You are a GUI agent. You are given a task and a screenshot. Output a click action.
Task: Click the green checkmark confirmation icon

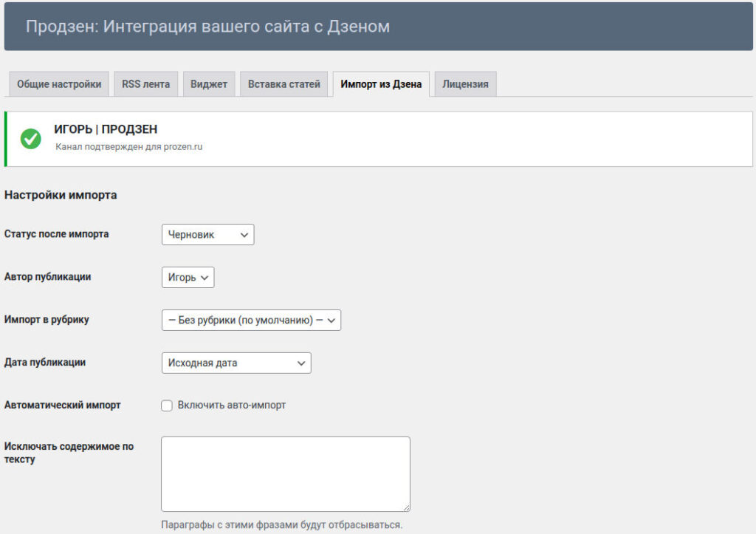[x=31, y=138]
